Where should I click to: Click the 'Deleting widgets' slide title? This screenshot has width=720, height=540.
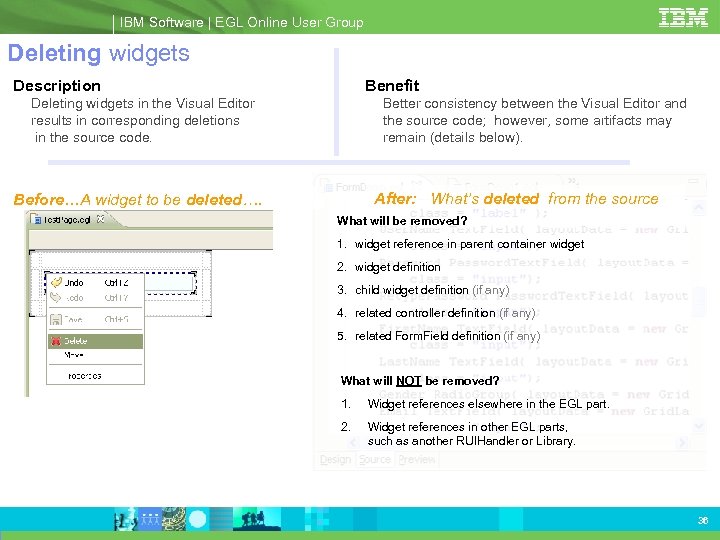99,53
